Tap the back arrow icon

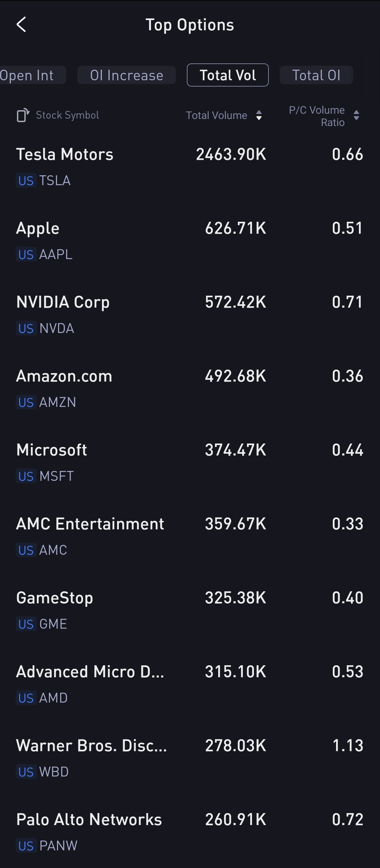(x=21, y=25)
